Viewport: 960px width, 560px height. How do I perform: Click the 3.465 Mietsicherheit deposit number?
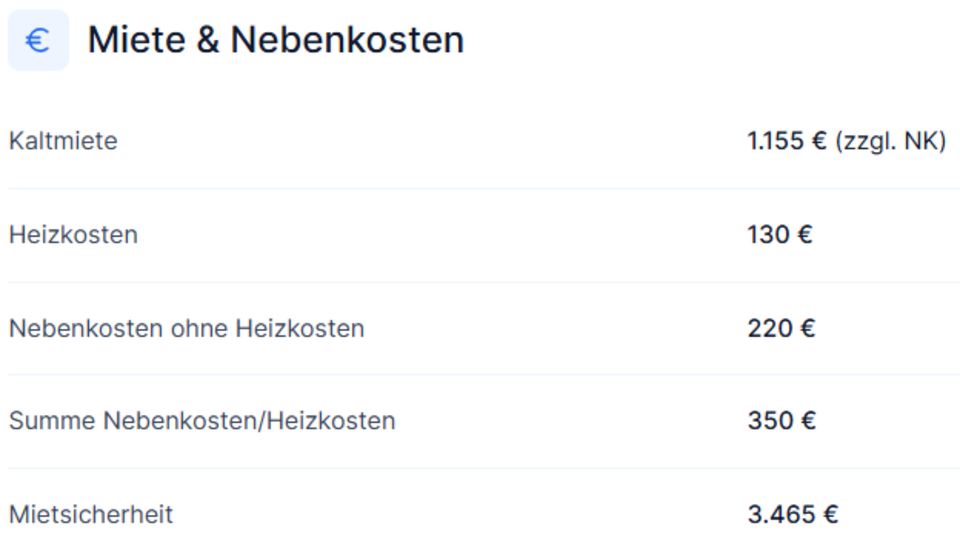tap(779, 515)
